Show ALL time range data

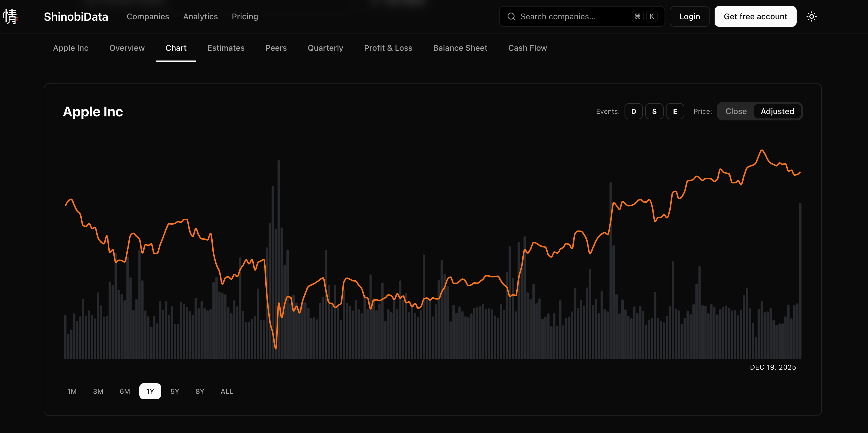point(227,391)
